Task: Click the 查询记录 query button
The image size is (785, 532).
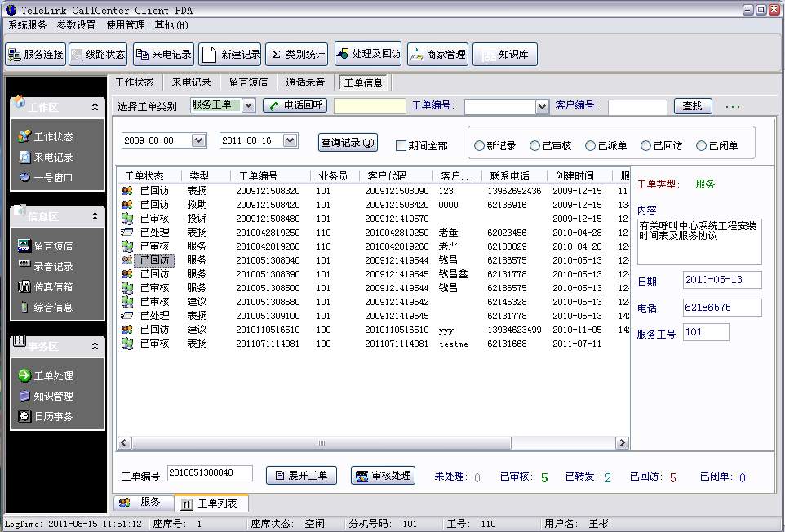Action: [348, 143]
